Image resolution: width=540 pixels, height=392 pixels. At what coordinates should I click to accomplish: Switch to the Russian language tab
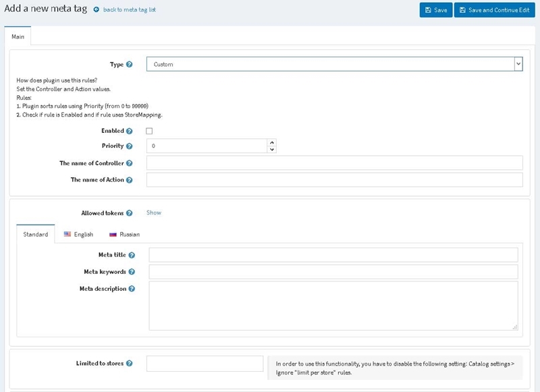click(x=124, y=234)
